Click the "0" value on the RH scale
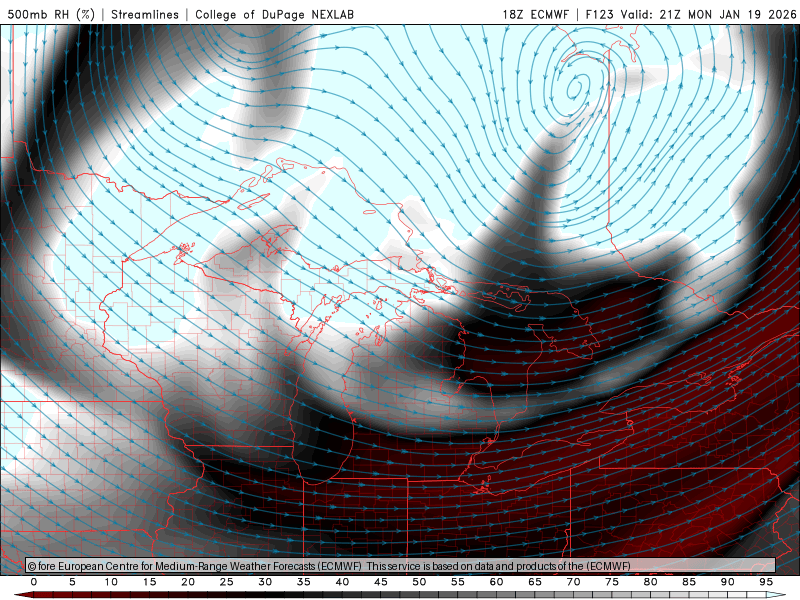The height and width of the screenshot is (600, 800). (x=34, y=582)
